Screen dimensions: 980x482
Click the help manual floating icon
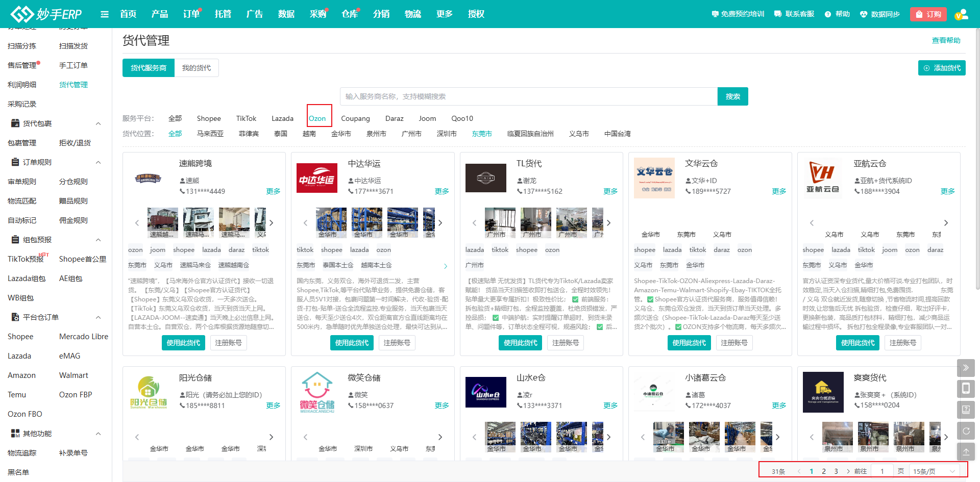pyautogui.click(x=966, y=410)
